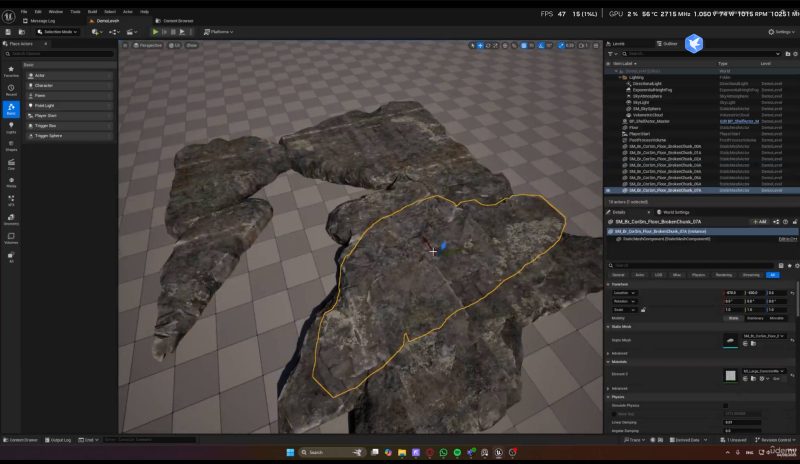The height and width of the screenshot is (464, 800).
Task: Switch to the World Settings tab
Action: pyautogui.click(x=675, y=212)
